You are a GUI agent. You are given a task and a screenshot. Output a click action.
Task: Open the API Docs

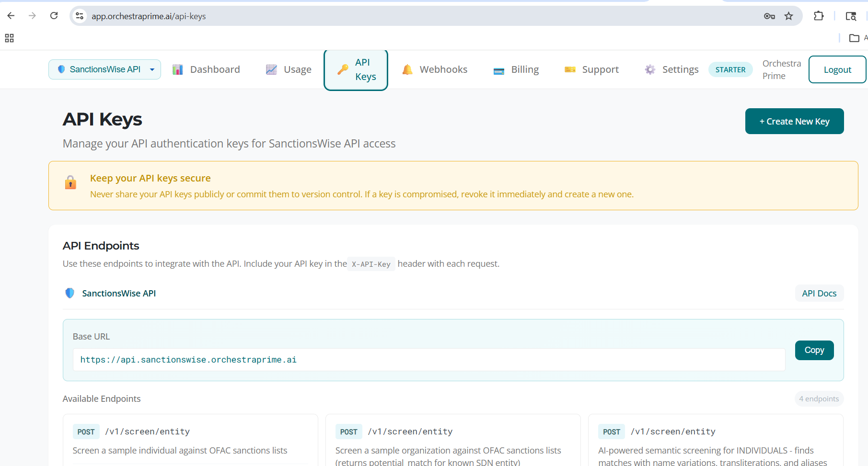click(819, 293)
